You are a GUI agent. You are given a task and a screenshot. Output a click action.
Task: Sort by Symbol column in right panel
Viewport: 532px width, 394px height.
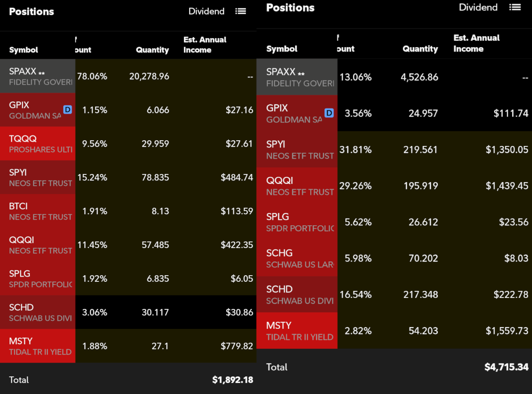click(282, 49)
